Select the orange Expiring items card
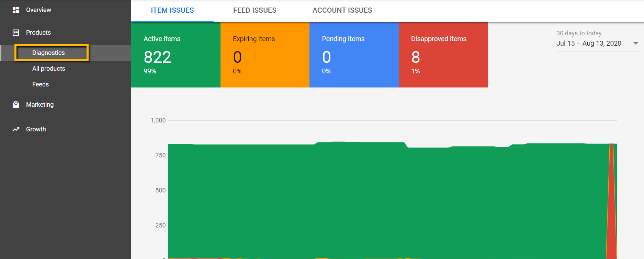This screenshot has width=644, height=259. click(x=265, y=55)
